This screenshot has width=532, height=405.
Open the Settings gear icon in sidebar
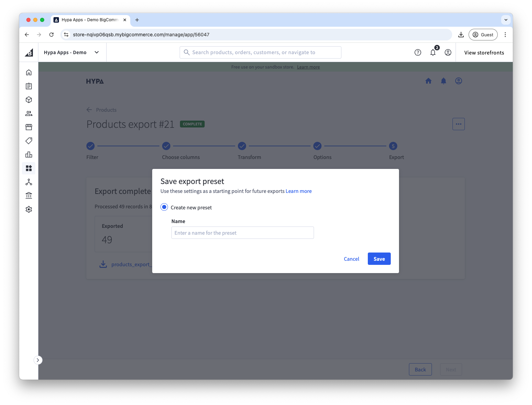tap(29, 209)
